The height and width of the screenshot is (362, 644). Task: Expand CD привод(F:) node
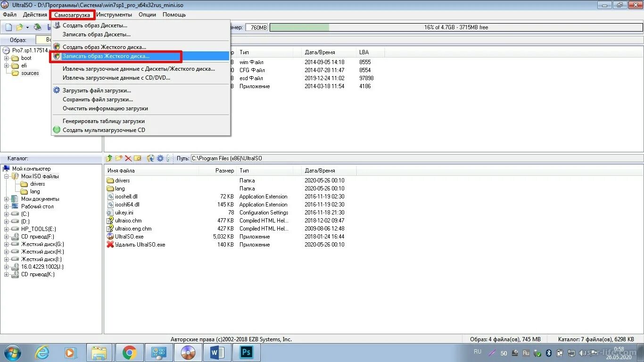pyautogui.click(x=7, y=237)
